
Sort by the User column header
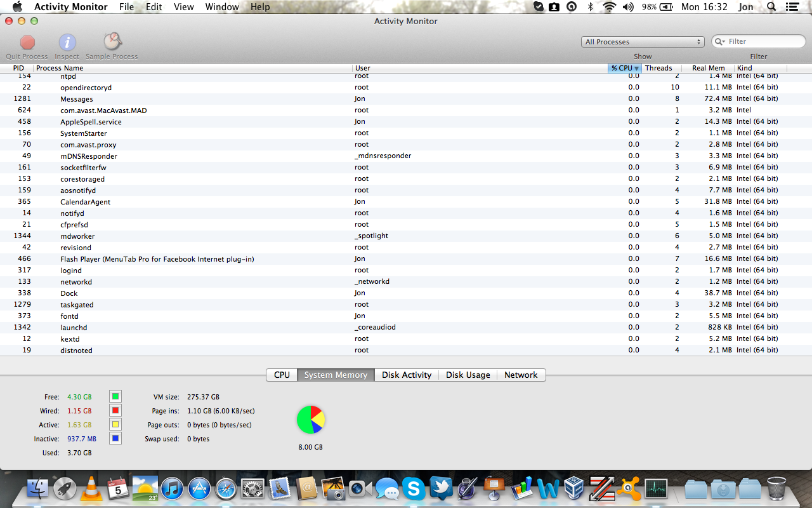coord(480,68)
